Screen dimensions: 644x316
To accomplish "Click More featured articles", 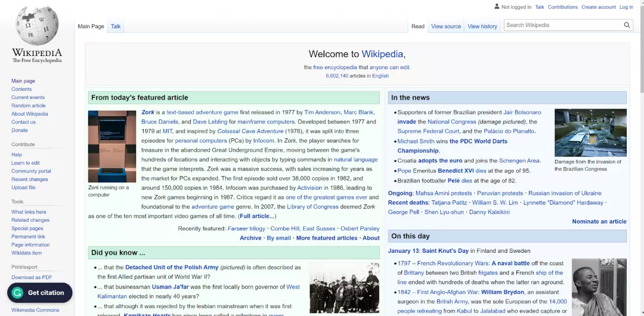I will [x=327, y=238].
